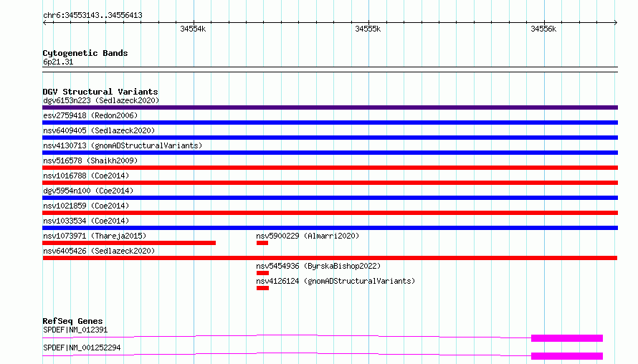
Task: Click the left arrow end of the ruler
Action: tap(44, 22)
